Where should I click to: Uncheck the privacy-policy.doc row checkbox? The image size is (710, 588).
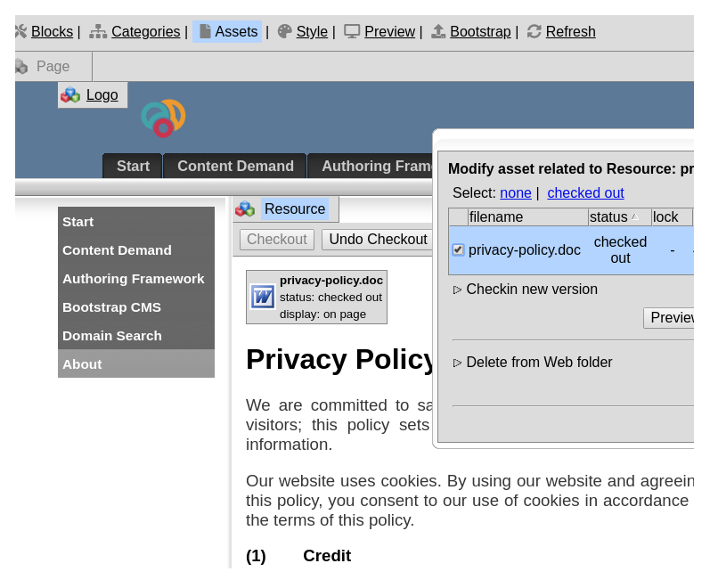coord(458,250)
